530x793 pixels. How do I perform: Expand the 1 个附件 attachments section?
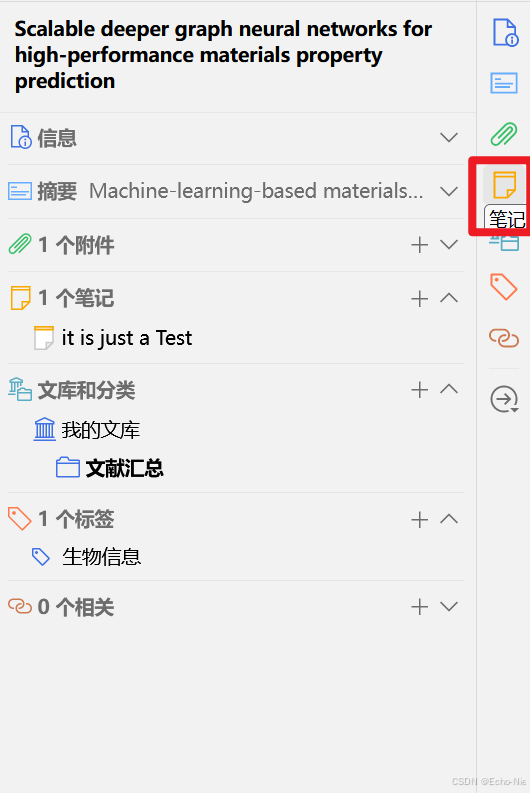coord(449,245)
